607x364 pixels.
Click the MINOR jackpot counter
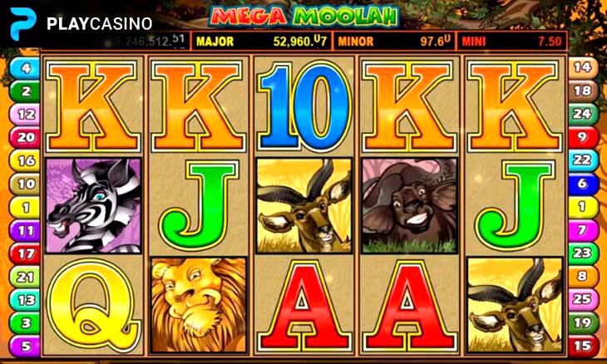pyautogui.click(x=394, y=41)
